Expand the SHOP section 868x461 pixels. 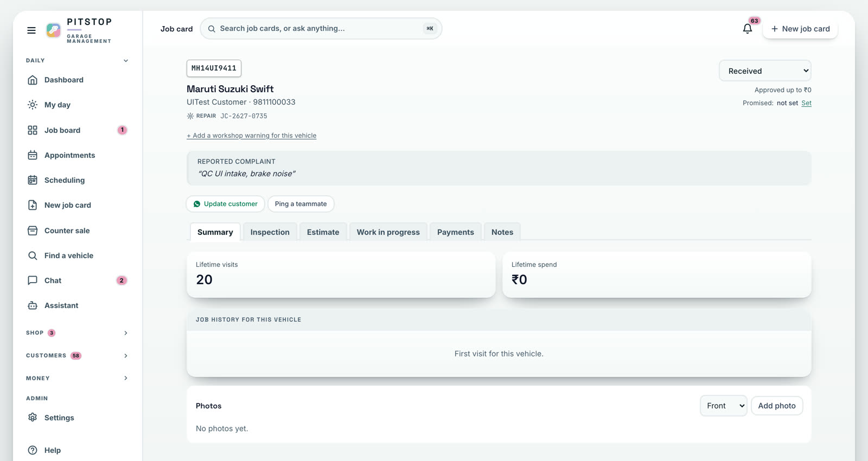pos(77,333)
